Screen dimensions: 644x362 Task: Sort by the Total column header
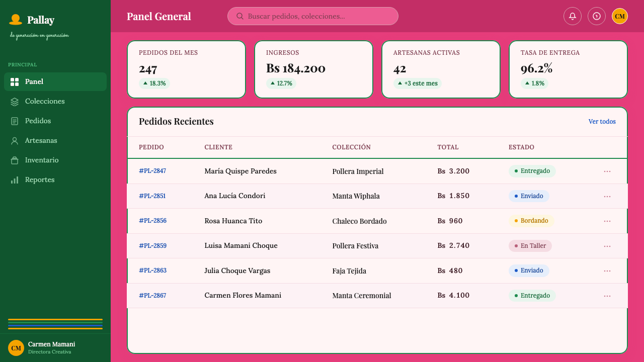coord(448,147)
